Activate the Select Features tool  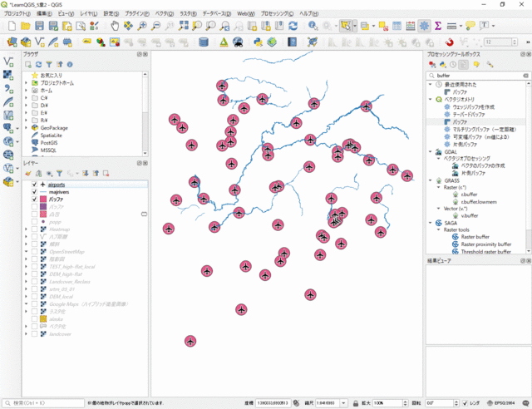coord(346,26)
